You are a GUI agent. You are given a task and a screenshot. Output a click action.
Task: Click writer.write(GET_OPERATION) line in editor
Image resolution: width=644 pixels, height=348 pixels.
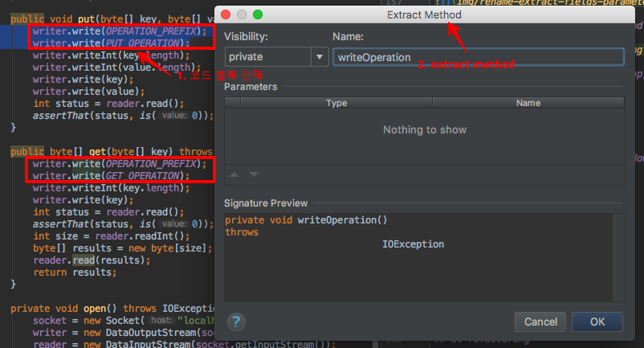point(112,176)
